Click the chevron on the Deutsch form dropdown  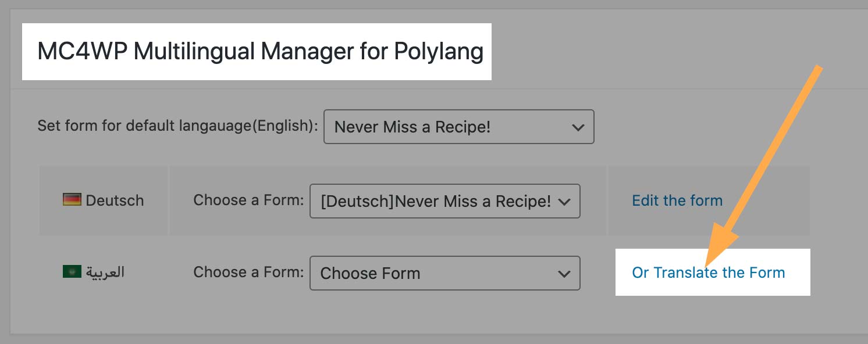click(563, 201)
